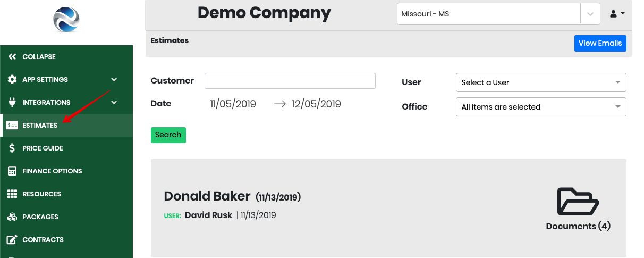Open the Office selection dropdown
The height and width of the screenshot is (258, 644).
click(541, 107)
